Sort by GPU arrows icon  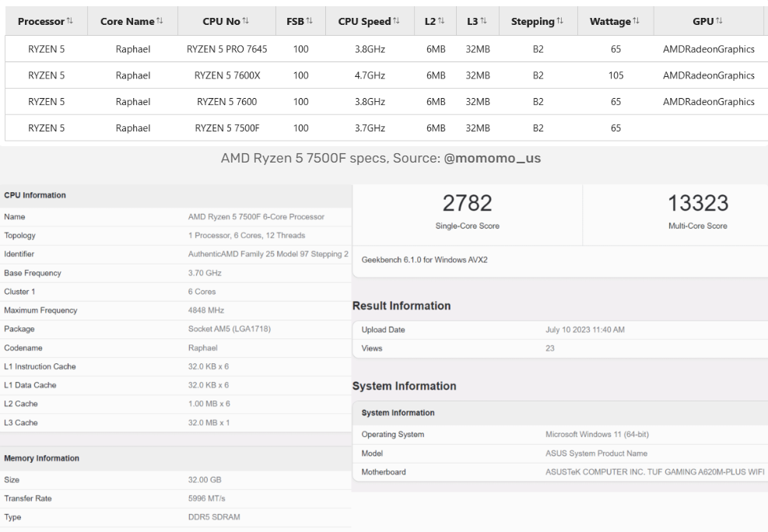point(719,20)
